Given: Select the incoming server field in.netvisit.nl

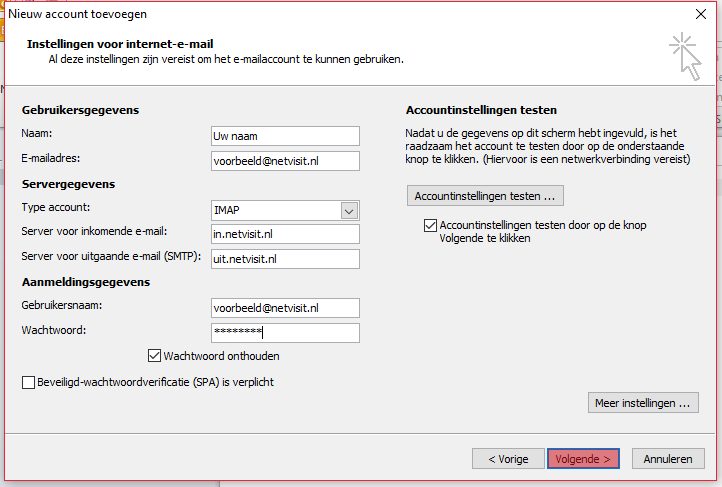Looking at the screenshot, I should click(x=285, y=234).
